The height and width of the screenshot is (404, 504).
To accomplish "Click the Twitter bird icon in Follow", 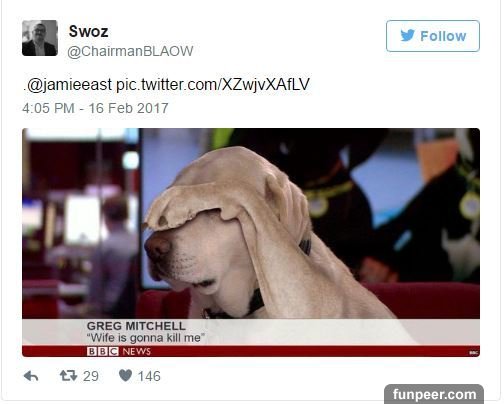I will [x=407, y=35].
